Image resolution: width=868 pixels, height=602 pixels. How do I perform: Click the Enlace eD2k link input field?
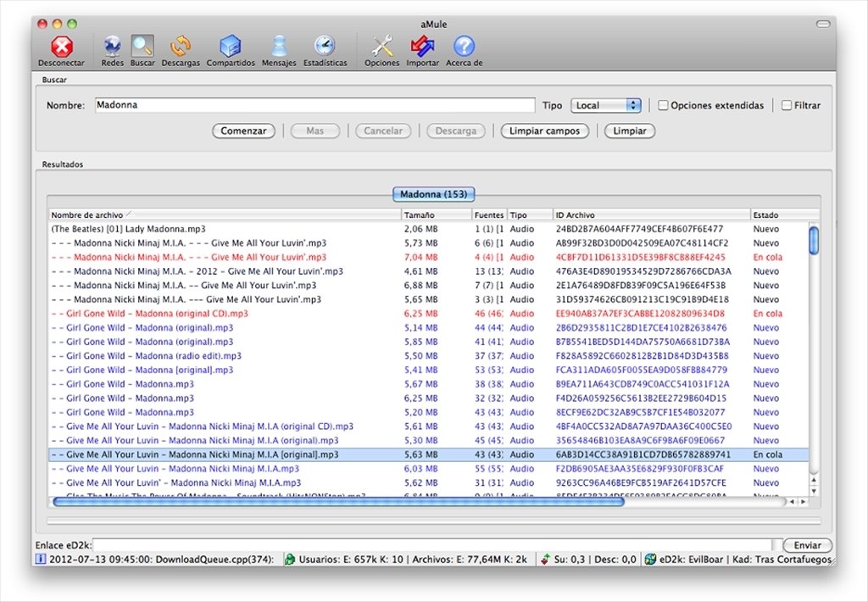click(x=431, y=545)
